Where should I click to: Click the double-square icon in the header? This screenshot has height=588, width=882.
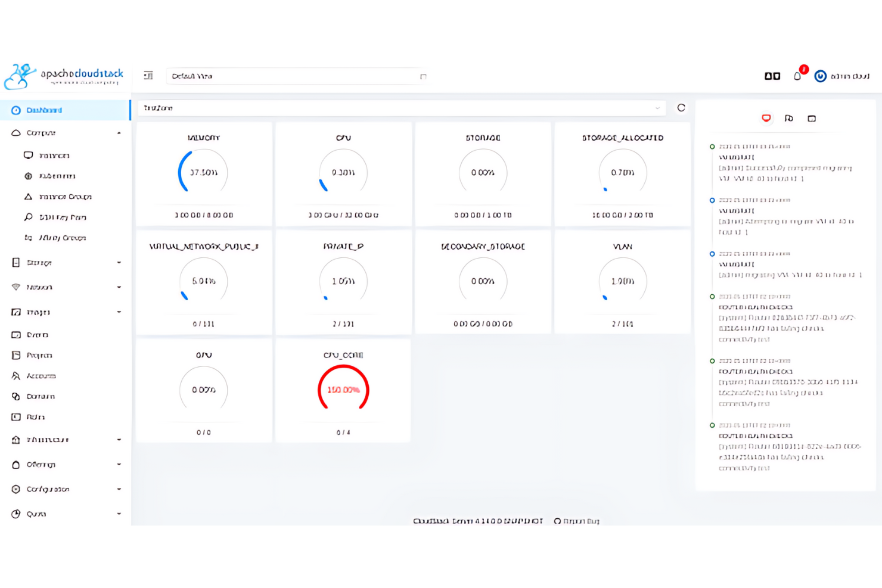click(x=772, y=76)
